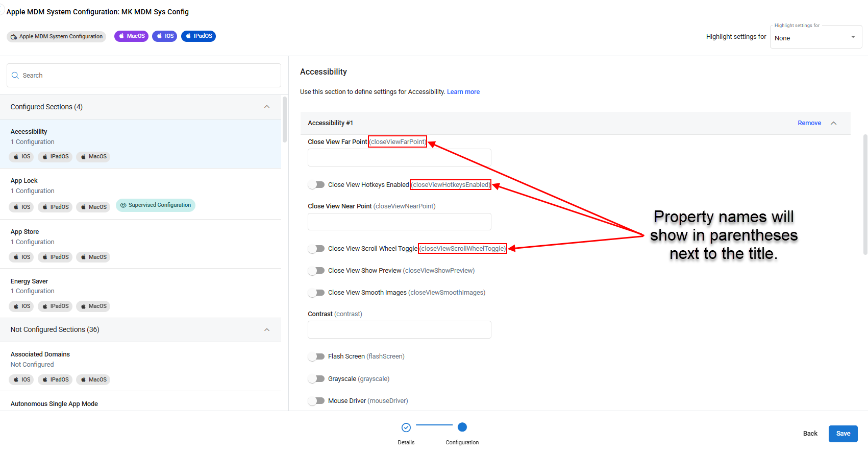Click the Save button
The height and width of the screenshot is (453, 868).
click(x=843, y=434)
